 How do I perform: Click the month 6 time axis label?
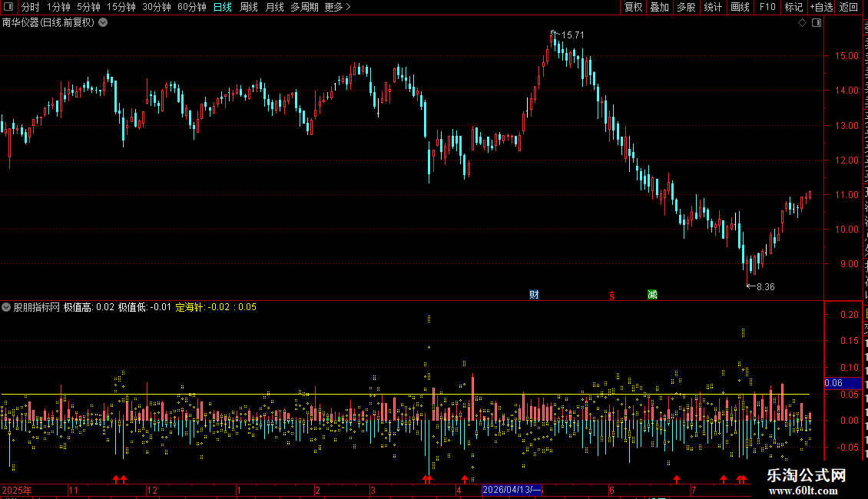click(611, 490)
